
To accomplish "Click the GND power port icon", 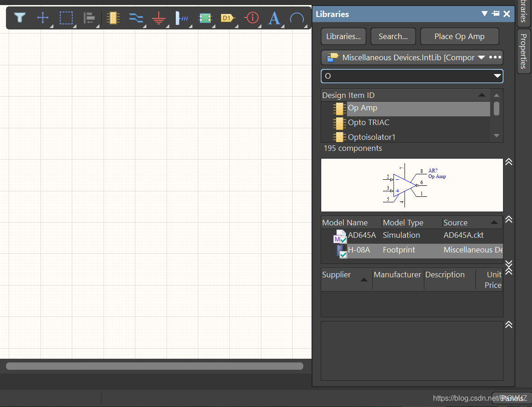I will [159, 18].
